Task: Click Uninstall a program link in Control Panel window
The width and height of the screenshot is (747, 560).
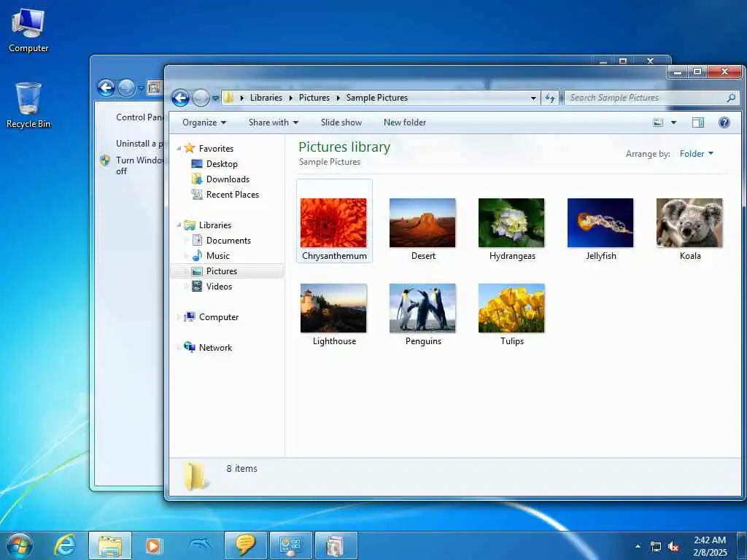Action: pos(139,144)
